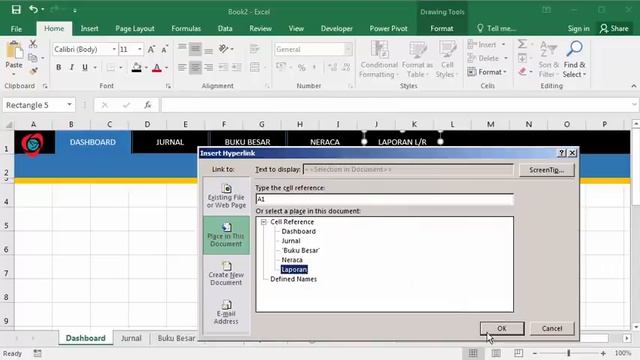Save the workbook via Quick Access toolbar

pos(16,9)
